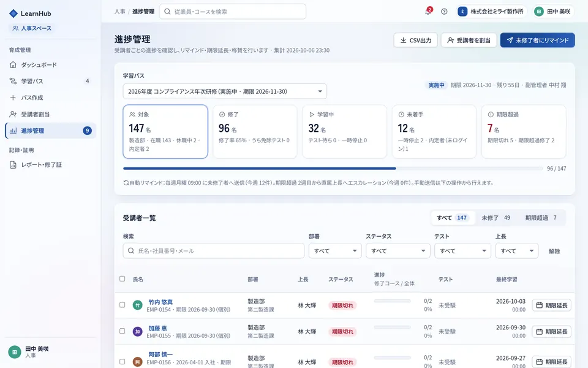Click the LearnHub diamond logo icon
588x368 pixels.
(x=13, y=13)
